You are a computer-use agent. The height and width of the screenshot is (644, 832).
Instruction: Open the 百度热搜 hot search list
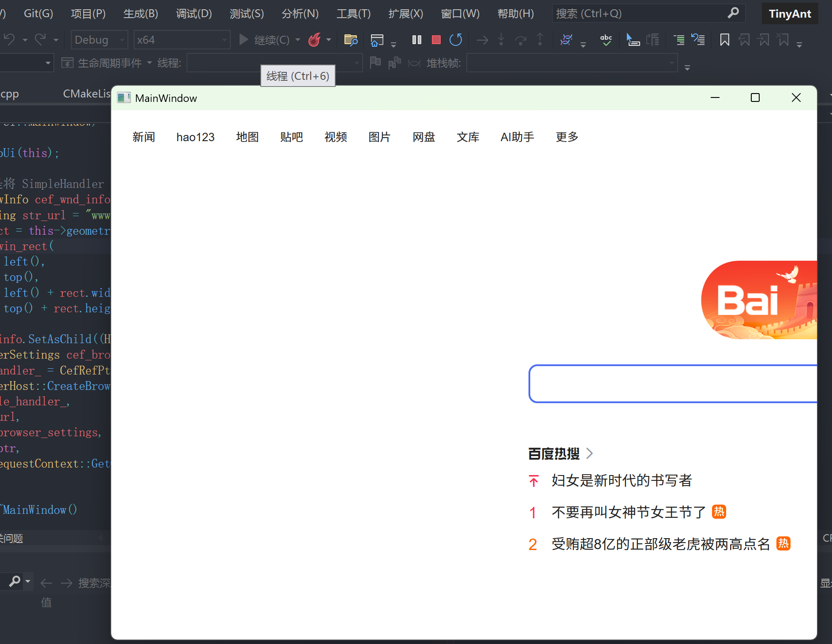click(x=554, y=453)
